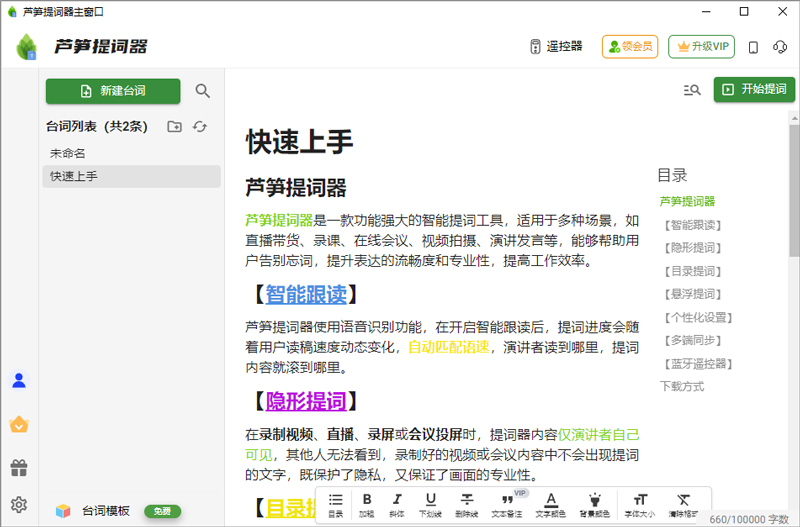Jump to 【蓝牙遥控器】 in table of contents
800x527 pixels.
[x=698, y=364]
